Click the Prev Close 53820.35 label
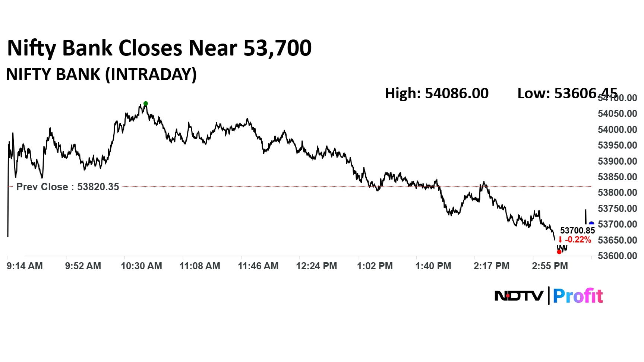 coord(67,187)
